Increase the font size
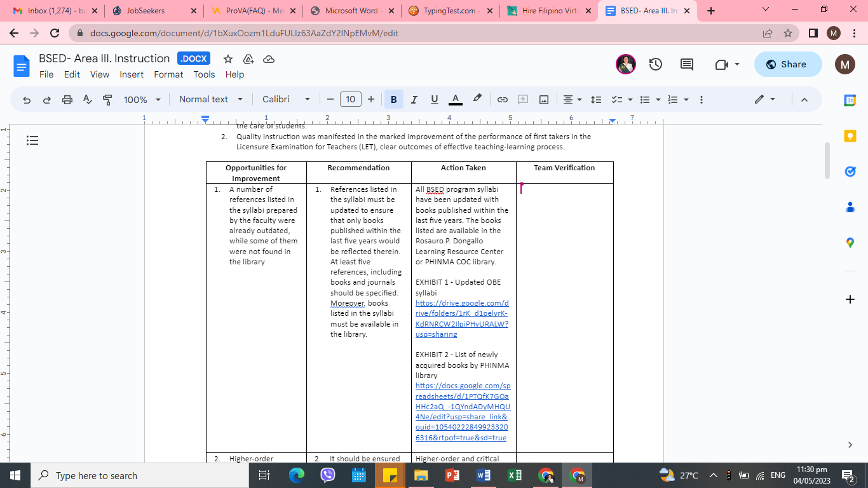The height and width of the screenshot is (488, 868). tap(371, 100)
